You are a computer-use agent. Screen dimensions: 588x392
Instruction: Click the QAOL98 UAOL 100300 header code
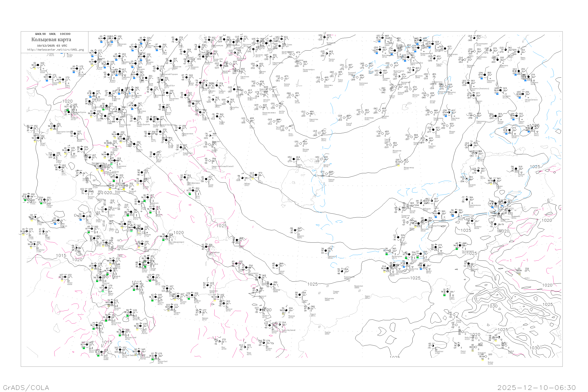click(53, 34)
